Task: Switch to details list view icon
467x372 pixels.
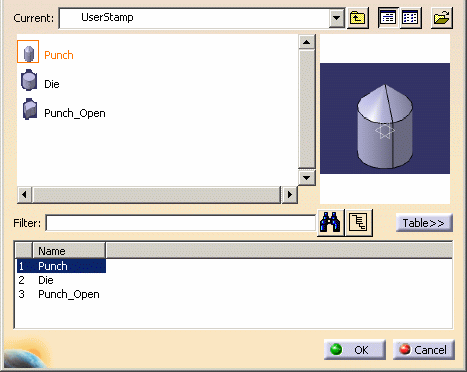Action: (388, 18)
